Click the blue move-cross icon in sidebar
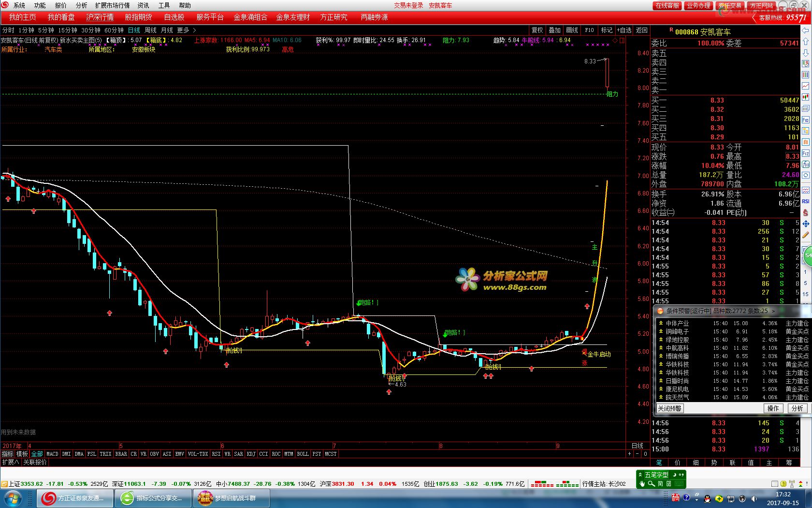 (x=805, y=224)
